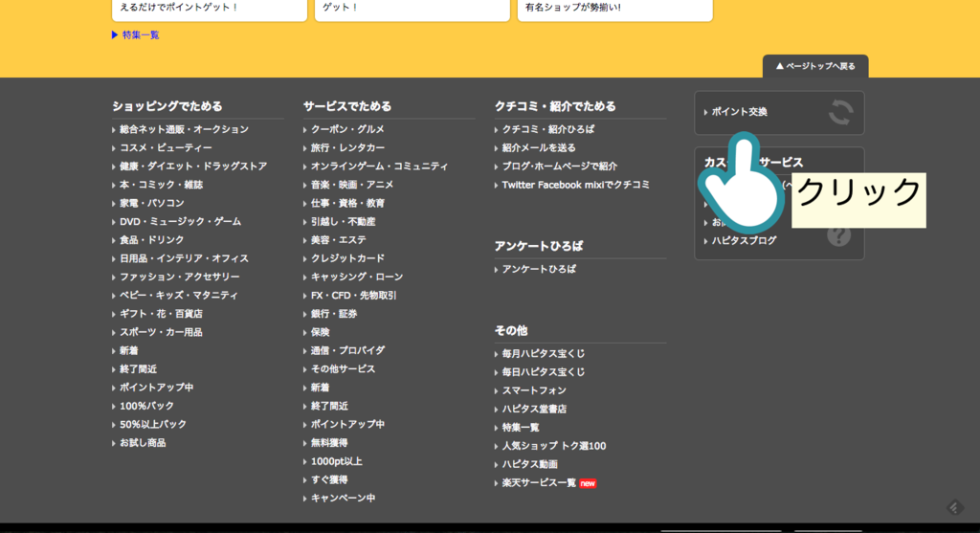Image resolution: width=980 pixels, height=533 pixels.
Task: Open 毎日ハピタス宝くじ link
Action: pos(544,372)
